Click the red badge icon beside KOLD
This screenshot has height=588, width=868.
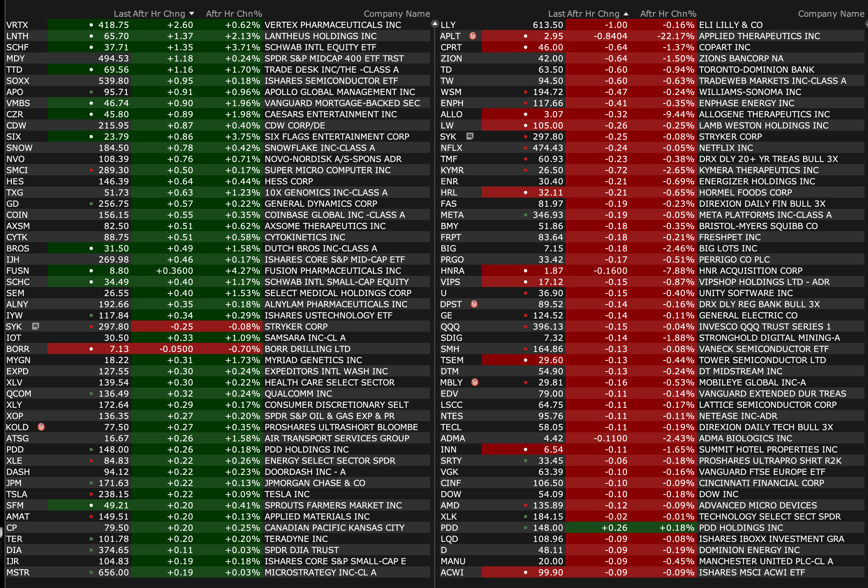[x=42, y=427]
